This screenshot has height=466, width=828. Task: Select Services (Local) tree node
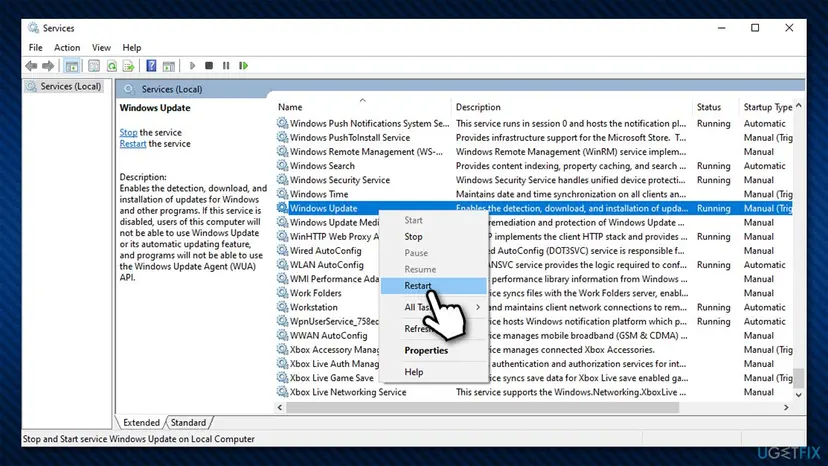tap(64, 86)
